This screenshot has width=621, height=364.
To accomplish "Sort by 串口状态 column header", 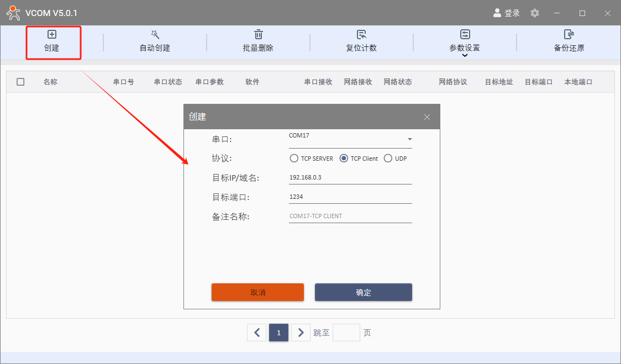I will click(x=168, y=82).
